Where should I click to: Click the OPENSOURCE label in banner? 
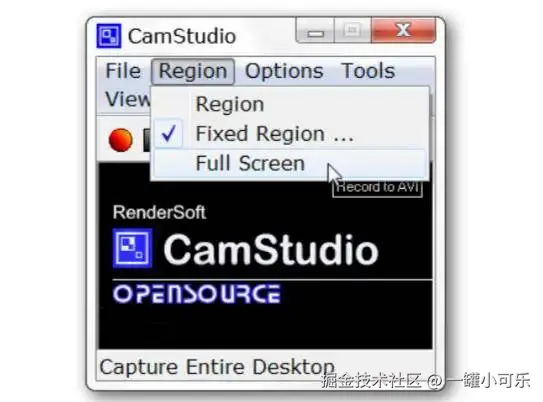coord(197,294)
